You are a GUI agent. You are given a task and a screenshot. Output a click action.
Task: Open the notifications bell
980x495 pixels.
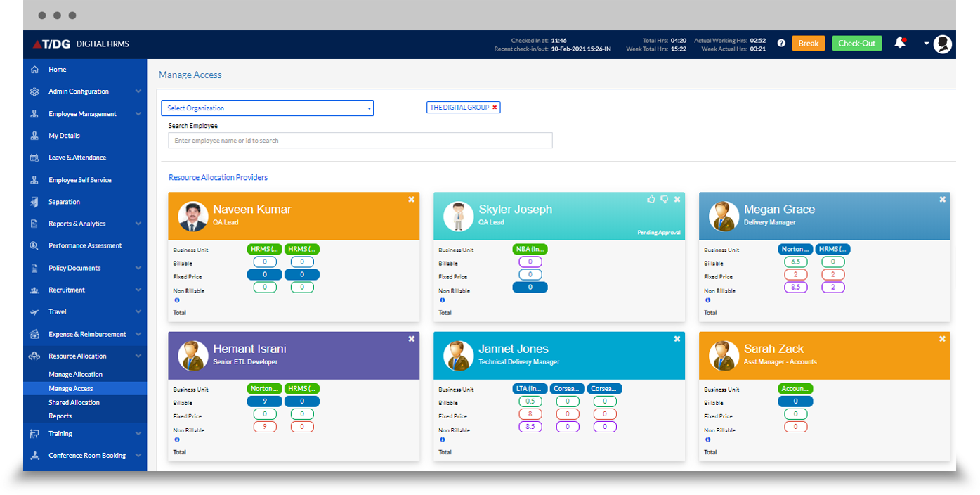click(900, 43)
